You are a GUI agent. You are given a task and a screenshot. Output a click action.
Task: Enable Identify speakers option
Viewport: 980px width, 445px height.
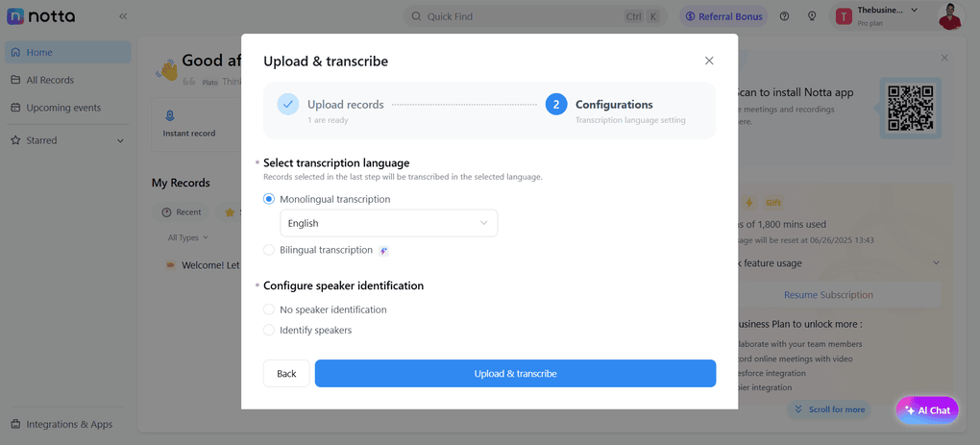pos(269,330)
